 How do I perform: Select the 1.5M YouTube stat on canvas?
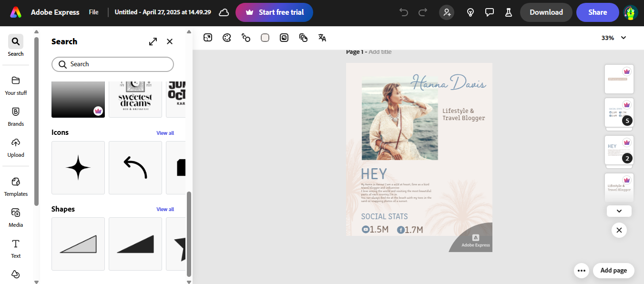375,230
